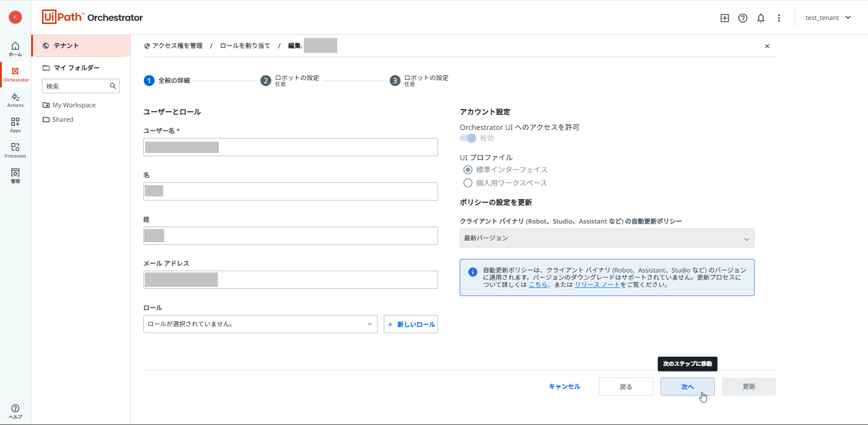Open the 最新バージョン update policy dropdown
The height and width of the screenshot is (425, 868).
tap(607, 238)
